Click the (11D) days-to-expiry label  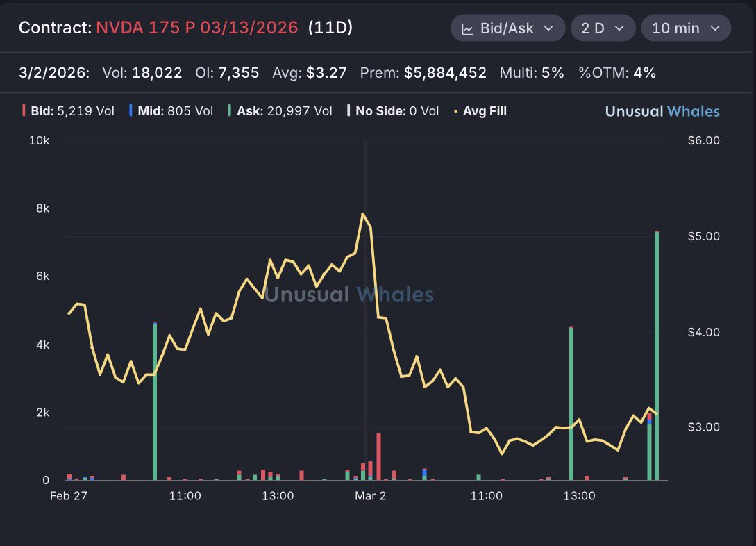pyautogui.click(x=330, y=28)
